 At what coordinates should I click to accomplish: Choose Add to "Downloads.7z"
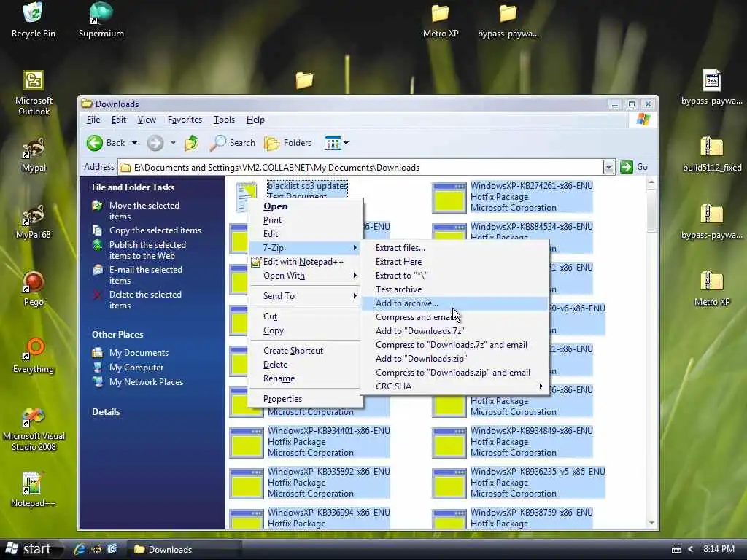[x=455, y=331]
